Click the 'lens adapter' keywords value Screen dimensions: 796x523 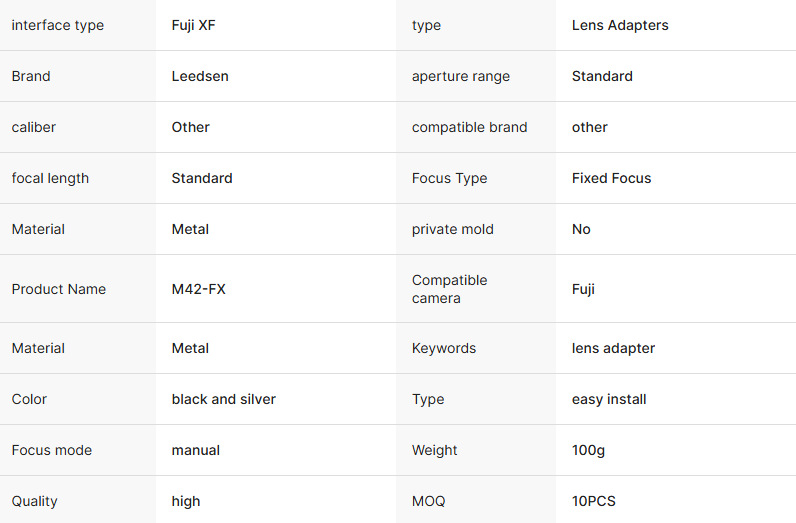[x=613, y=348]
